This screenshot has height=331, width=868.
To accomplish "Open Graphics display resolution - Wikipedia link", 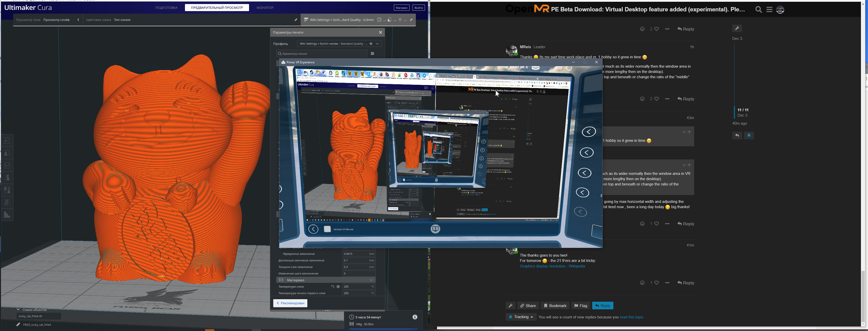I will (552, 266).
